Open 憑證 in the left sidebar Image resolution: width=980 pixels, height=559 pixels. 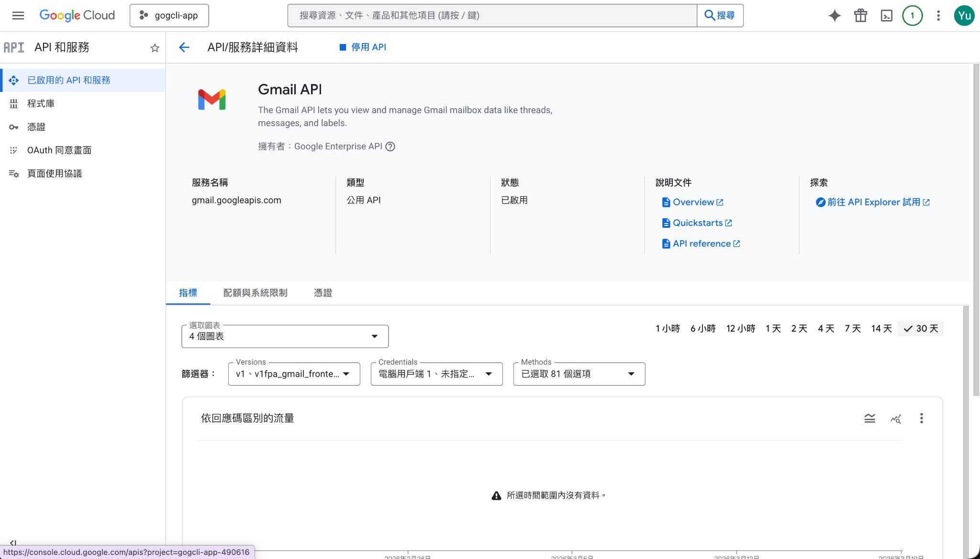coord(36,127)
